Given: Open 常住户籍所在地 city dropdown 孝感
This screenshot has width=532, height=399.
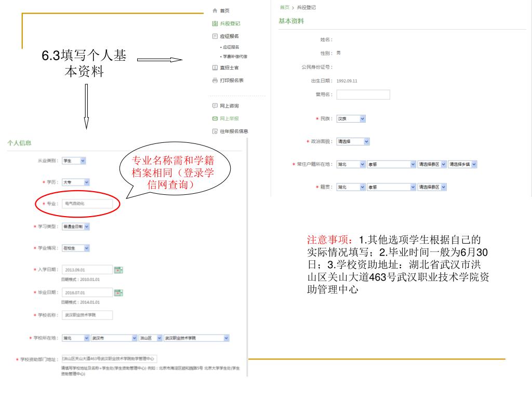Looking at the screenshot, I should (391, 164).
